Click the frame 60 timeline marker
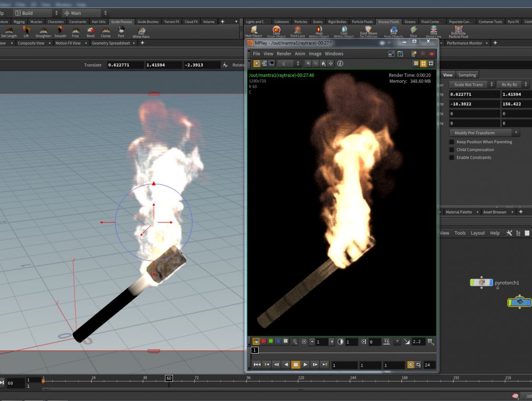The width and height of the screenshot is (532, 401). point(169,378)
